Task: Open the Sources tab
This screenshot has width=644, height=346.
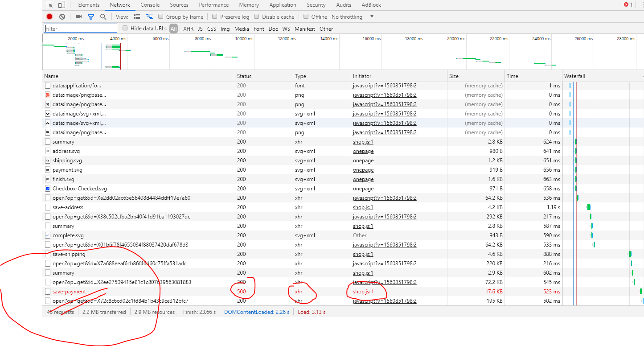Action: pos(179,5)
